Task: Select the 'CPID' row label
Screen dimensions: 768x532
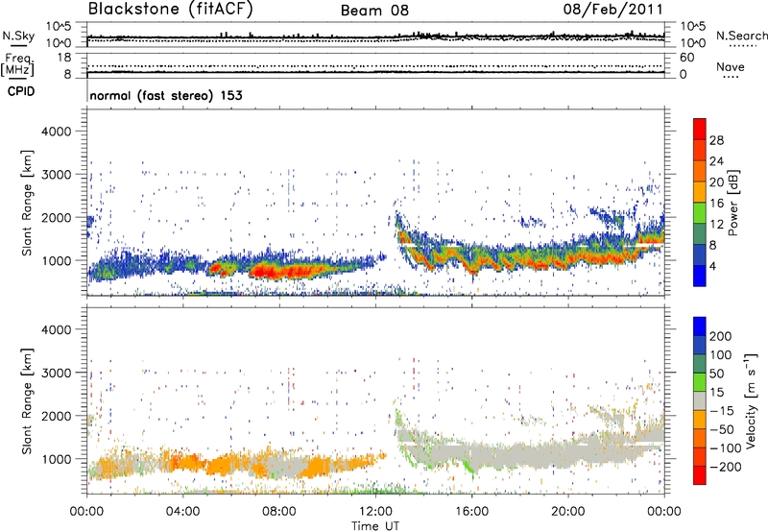Action: tap(21, 91)
